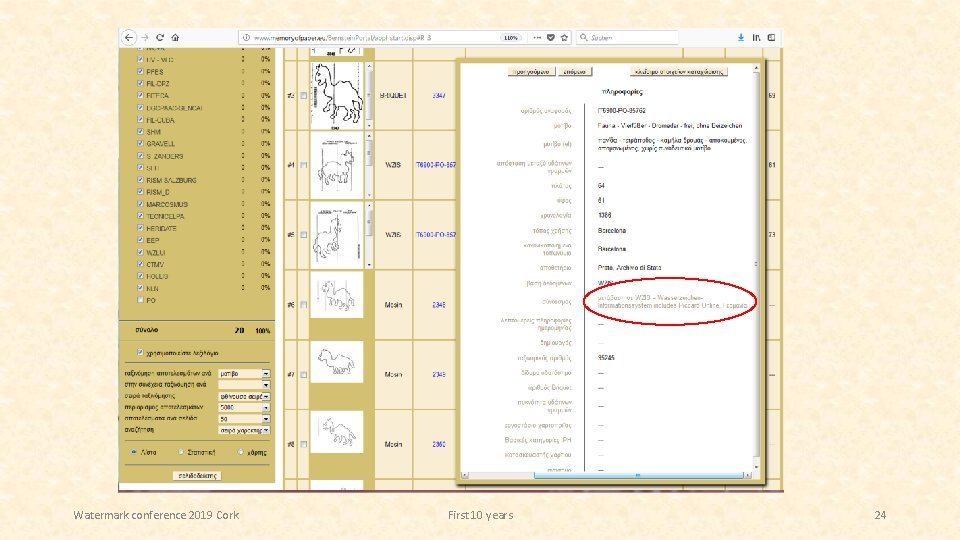Open the watermark thumbnail in row #7
Viewport: 960px width, 540px height.
[x=337, y=362]
